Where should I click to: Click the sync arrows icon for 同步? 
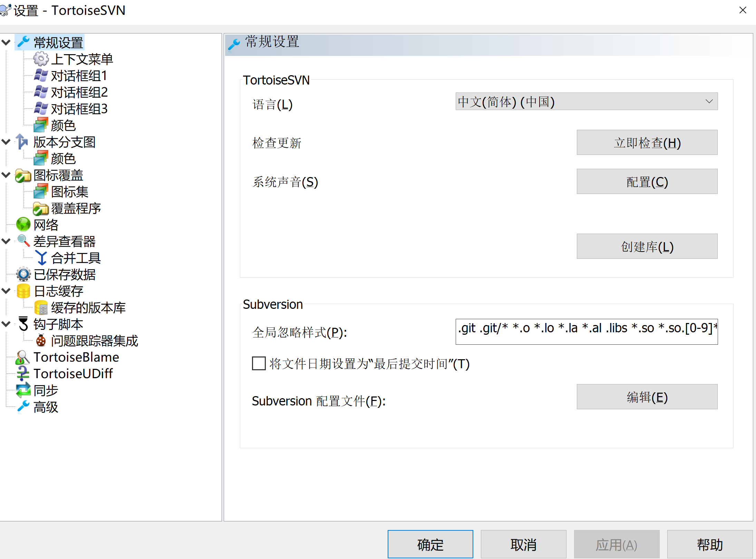(23, 390)
